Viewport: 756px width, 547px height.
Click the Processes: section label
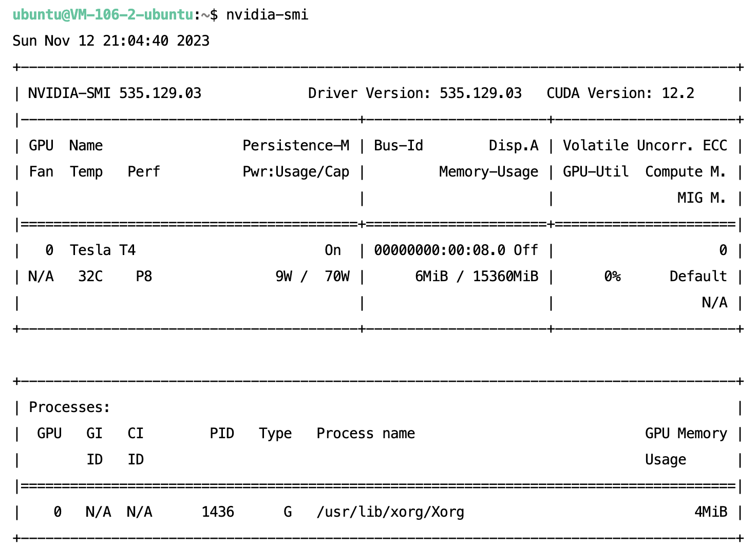tap(69, 407)
